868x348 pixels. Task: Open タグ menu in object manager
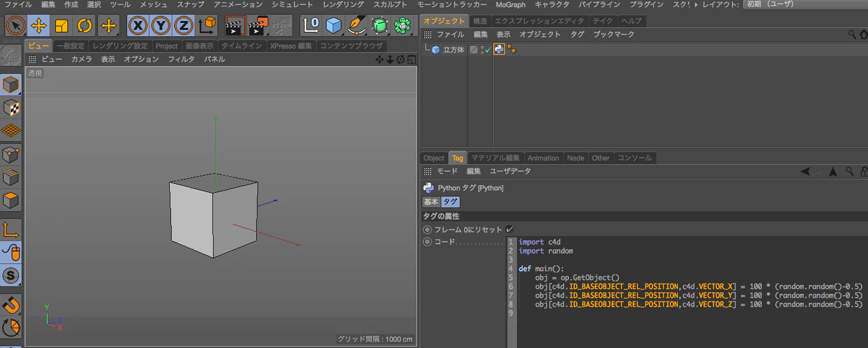click(577, 34)
